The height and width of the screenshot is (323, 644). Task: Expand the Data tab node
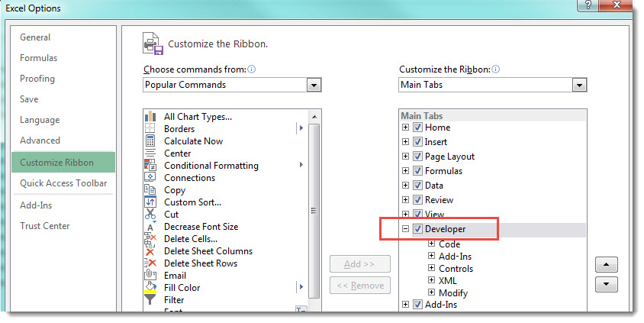click(405, 186)
